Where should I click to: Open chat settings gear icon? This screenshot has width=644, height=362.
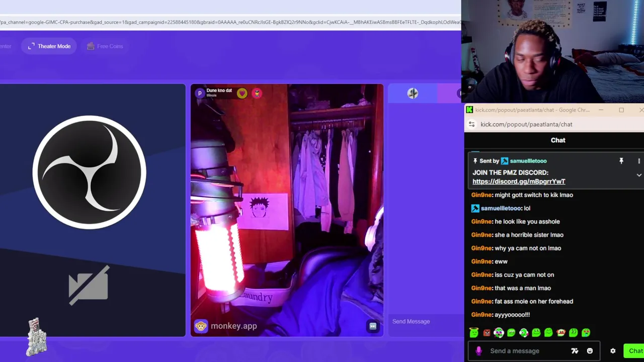[x=613, y=351]
